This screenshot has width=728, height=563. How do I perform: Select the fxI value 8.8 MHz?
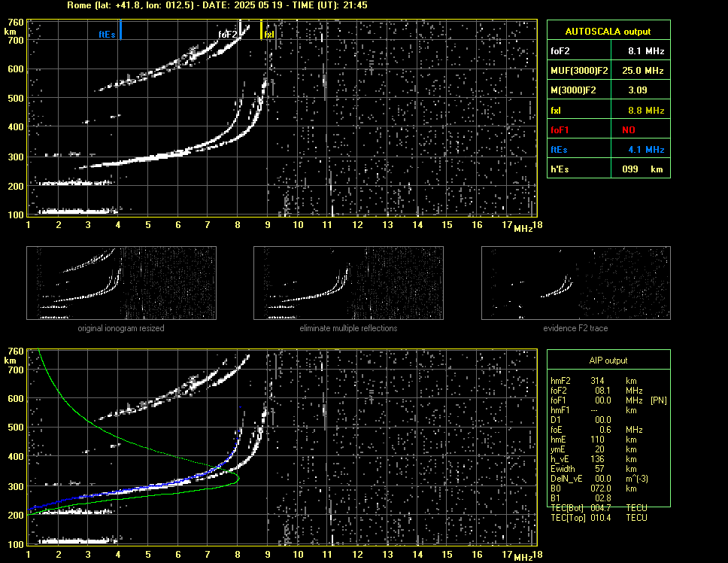[x=646, y=111]
